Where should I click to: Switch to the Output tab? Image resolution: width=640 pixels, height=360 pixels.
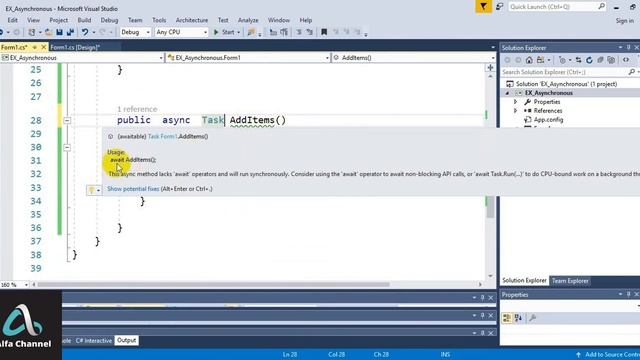[x=126, y=340]
